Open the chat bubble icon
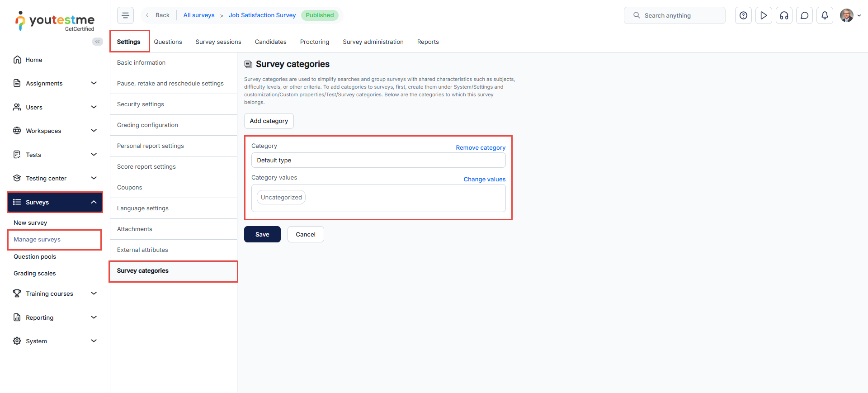Screen dimensions: 868x393 pos(804,15)
